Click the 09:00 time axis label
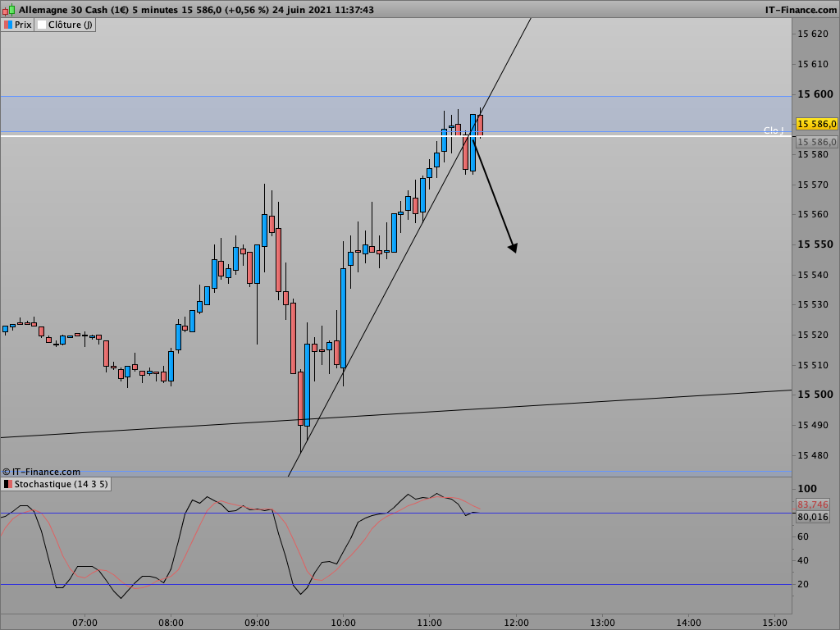Viewport: 840px width, 630px height. pyautogui.click(x=257, y=623)
